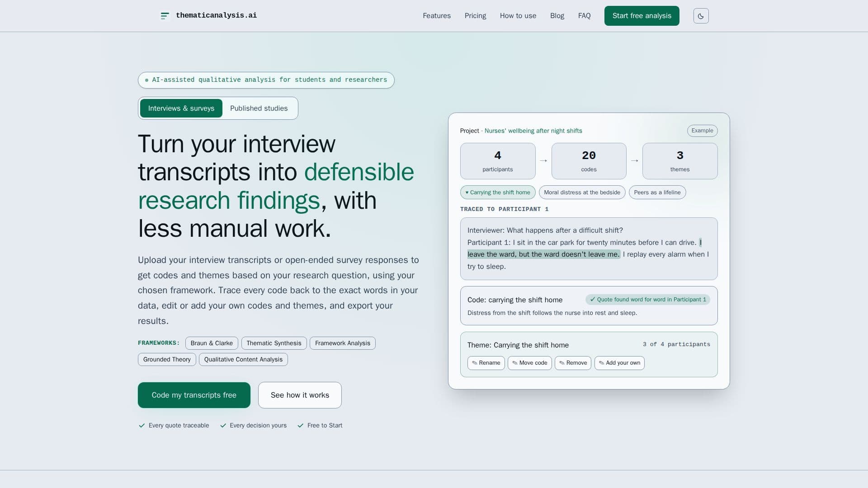Click the AI-assisted qualitative analysis badge
868x488 pixels.
pyautogui.click(x=266, y=80)
